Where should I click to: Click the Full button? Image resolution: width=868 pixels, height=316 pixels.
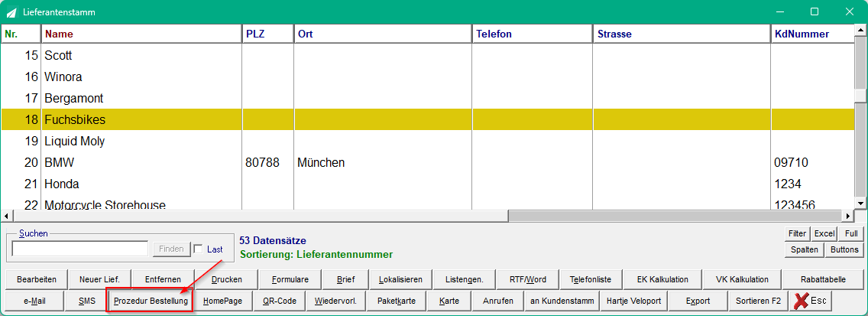tap(851, 234)
